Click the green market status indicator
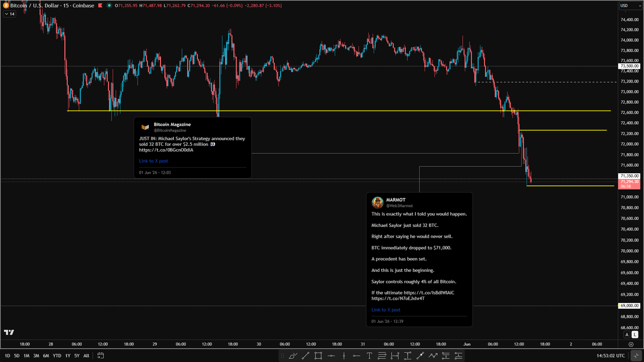This screenshot has width=644, height=362. pyautogui.click(x=109, y=5)
